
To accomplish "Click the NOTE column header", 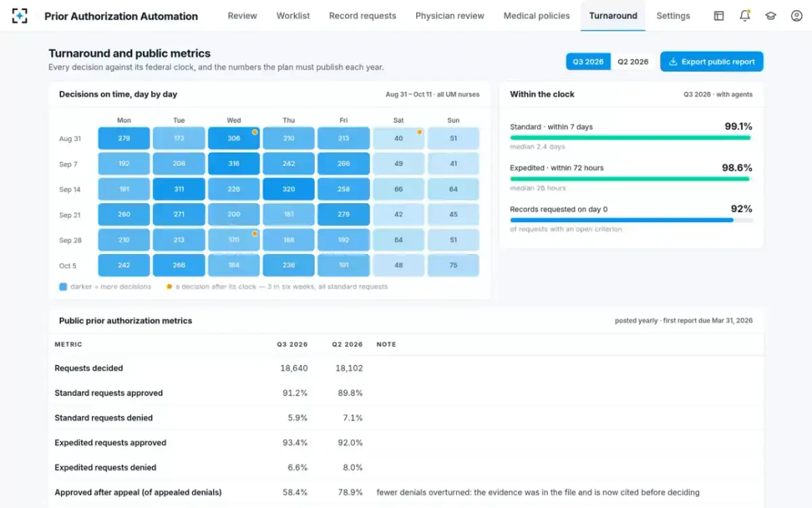I will tap(386, 344).
